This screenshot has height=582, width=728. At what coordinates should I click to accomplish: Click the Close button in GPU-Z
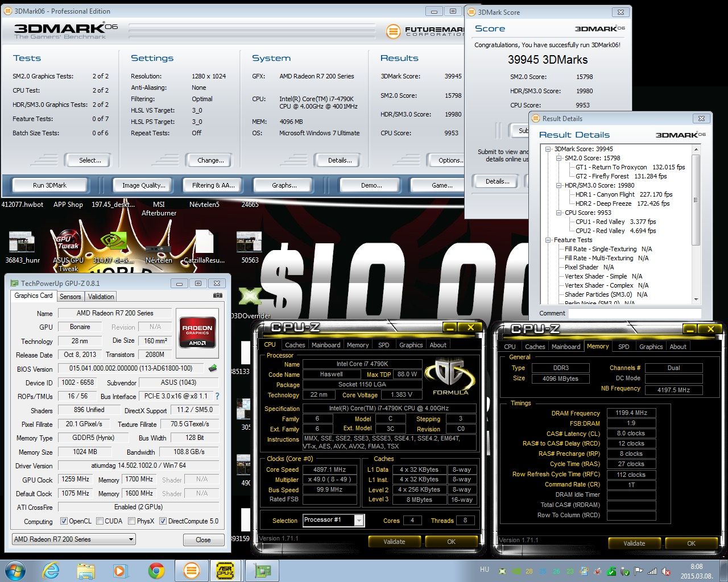coord(203,539)
